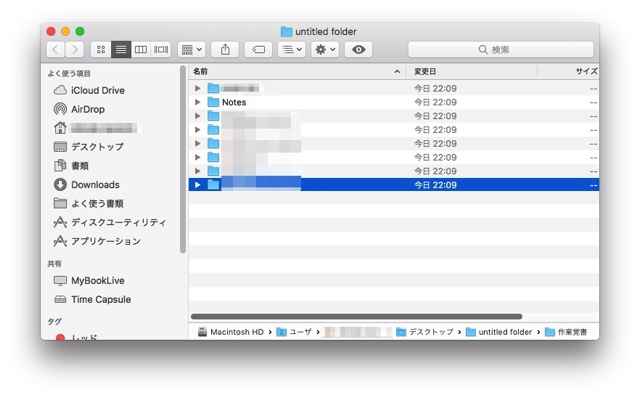Image resolution: width=640 pixels, height=398 pixels.
Task: Select Time Capsule shared device
Action: click(x=92, y=299)
